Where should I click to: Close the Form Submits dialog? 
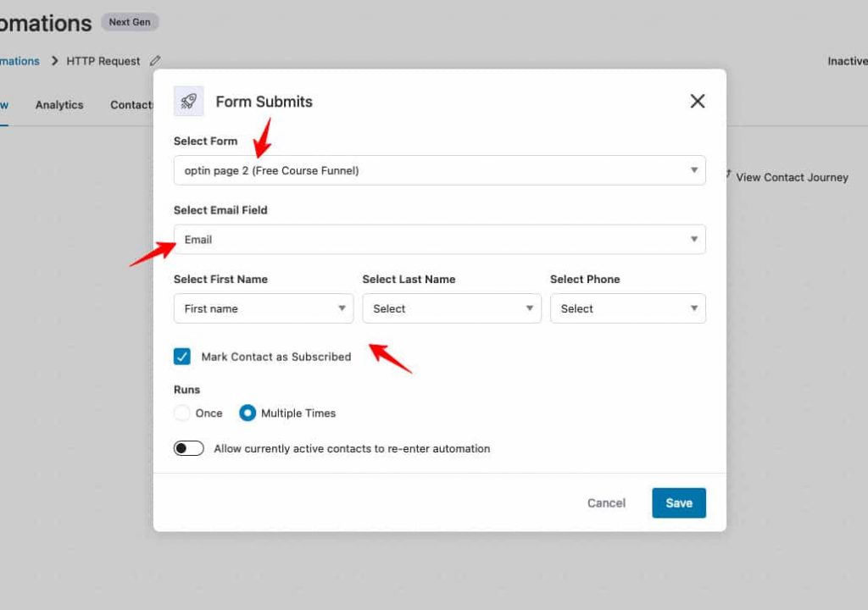point(698,102)
